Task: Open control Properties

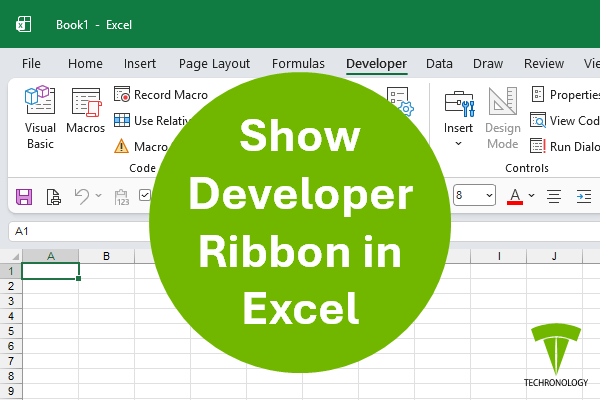Action: coord(565,95)
